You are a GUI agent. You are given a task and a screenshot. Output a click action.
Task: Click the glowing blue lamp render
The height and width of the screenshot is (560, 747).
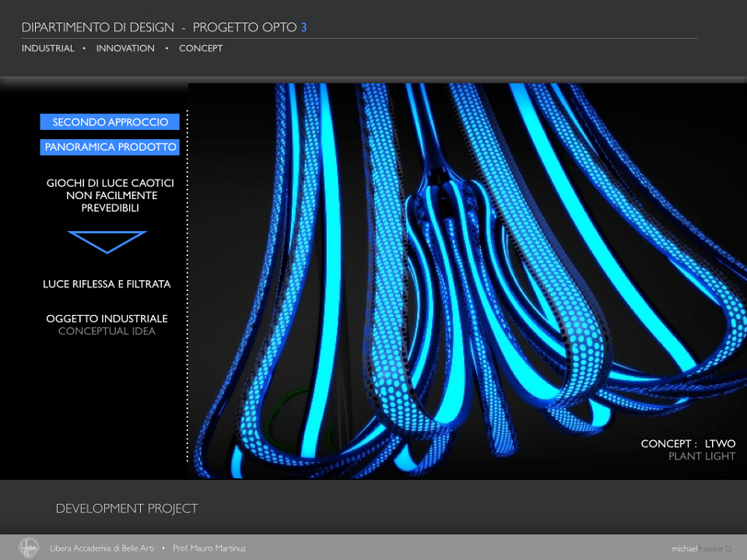click(x=468, y=281)
